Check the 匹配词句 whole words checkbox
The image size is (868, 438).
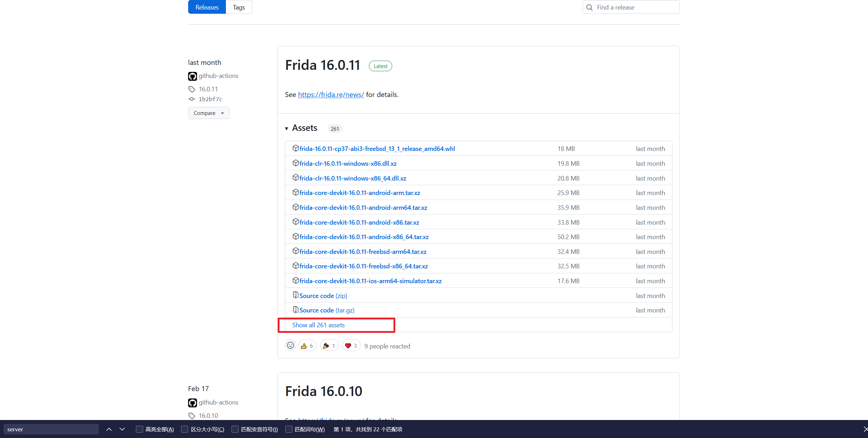click(x=289, y=429)
